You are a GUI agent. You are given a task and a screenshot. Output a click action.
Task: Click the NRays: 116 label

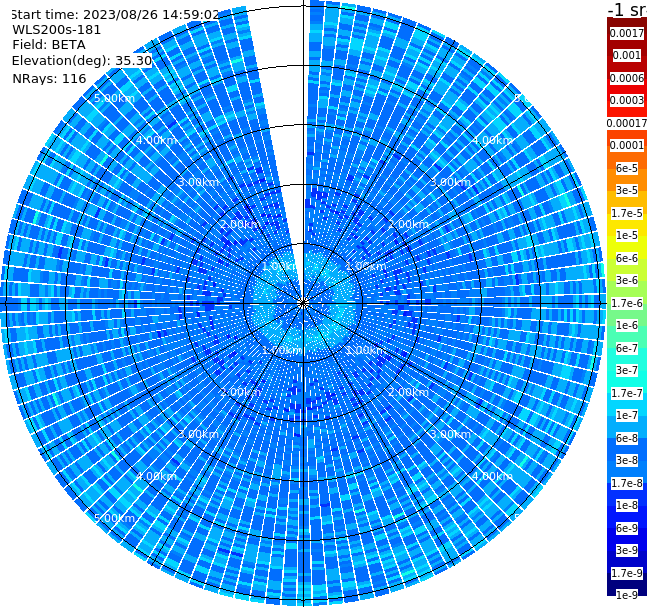49,78
